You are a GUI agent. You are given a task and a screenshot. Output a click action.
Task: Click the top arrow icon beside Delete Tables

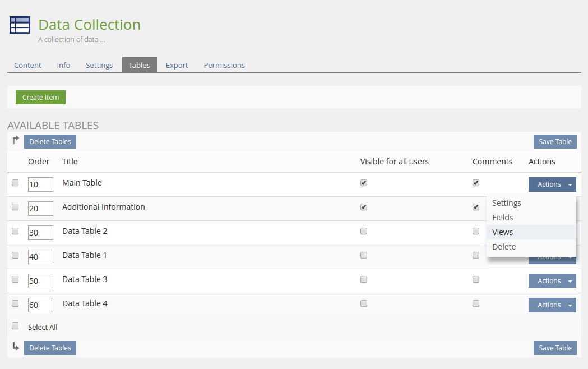(16, 140)
